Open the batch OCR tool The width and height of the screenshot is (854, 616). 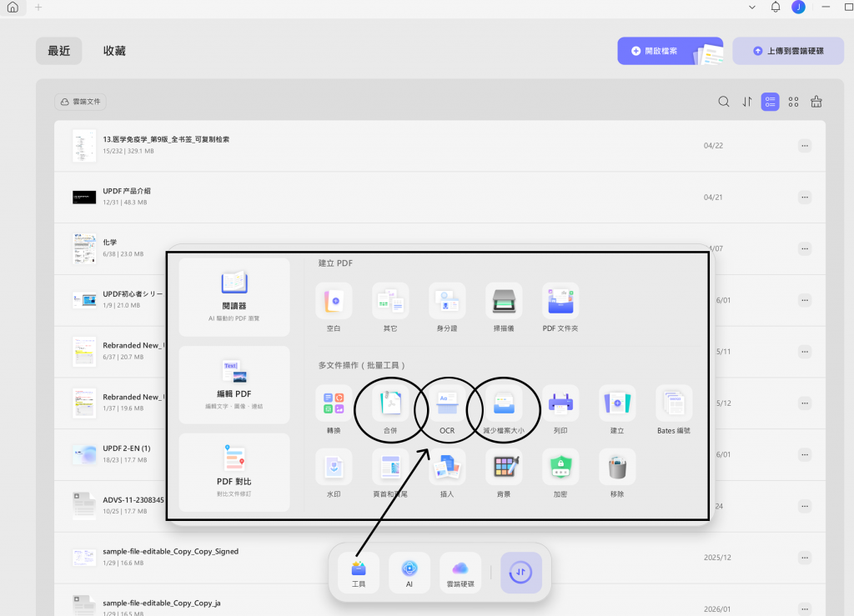(x=447, y=403)
